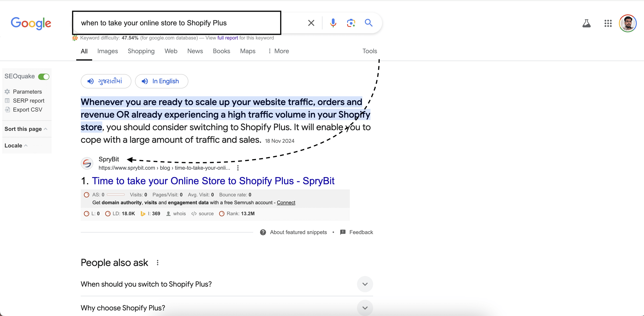Click the Feedback flag icon

click(x=343, y=232)
